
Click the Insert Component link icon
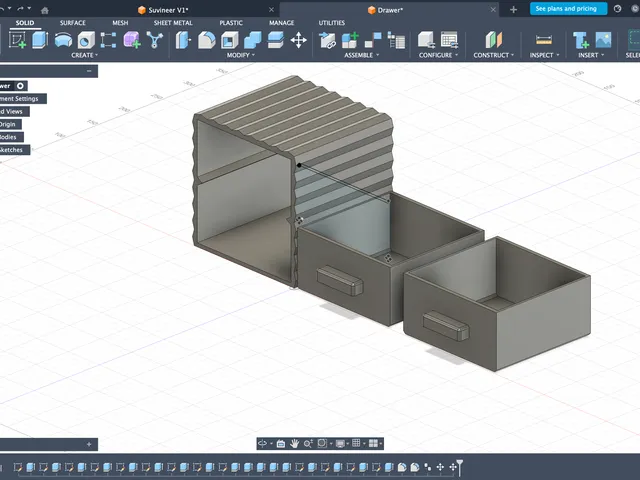pos(327,40)
